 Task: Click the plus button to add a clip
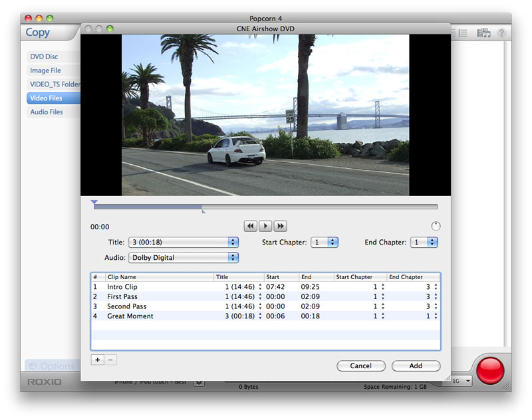click(x=97, y=360)
